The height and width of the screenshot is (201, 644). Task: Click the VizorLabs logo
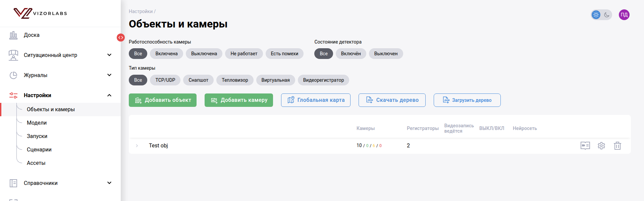point(40,13)
